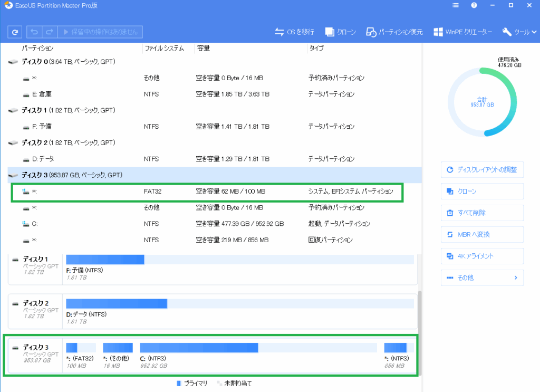Click the help question mark icon
The image size is (540, 392).
[474, 5]
